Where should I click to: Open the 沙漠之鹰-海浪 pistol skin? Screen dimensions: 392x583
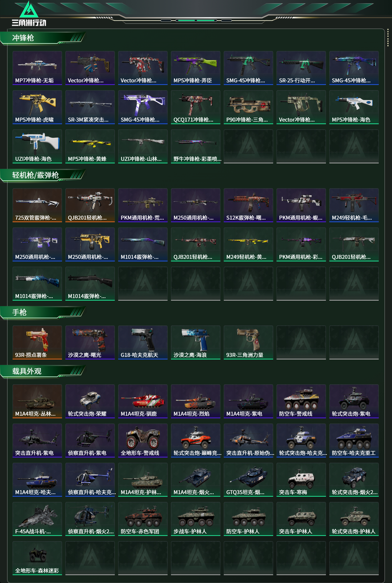point(195,342)
